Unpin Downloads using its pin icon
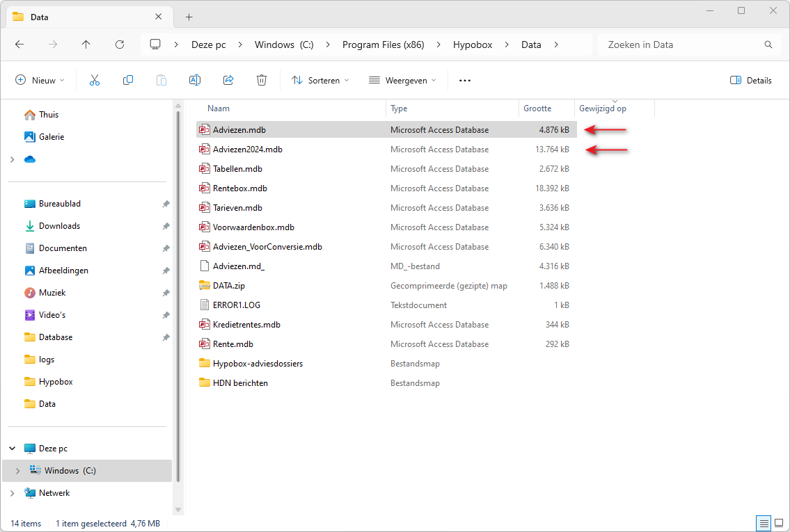Viewport: 790px width, 532px height. pos(166,226)
